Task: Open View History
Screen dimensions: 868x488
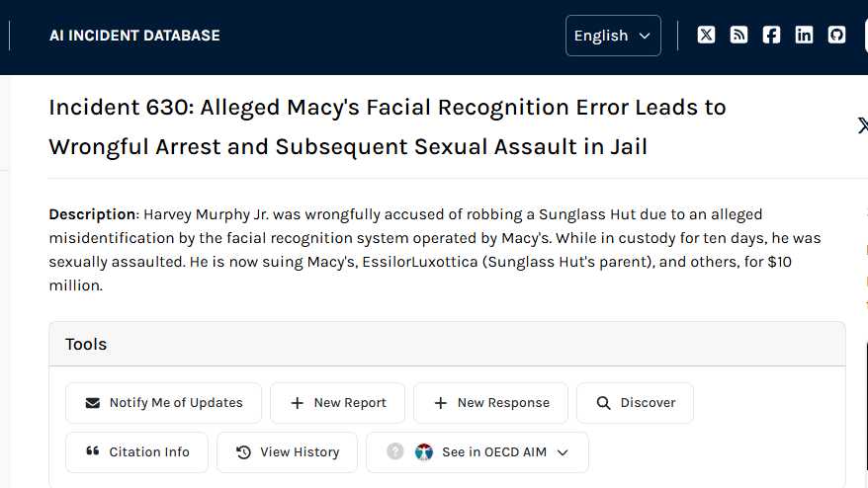Action: click(287, 452)
